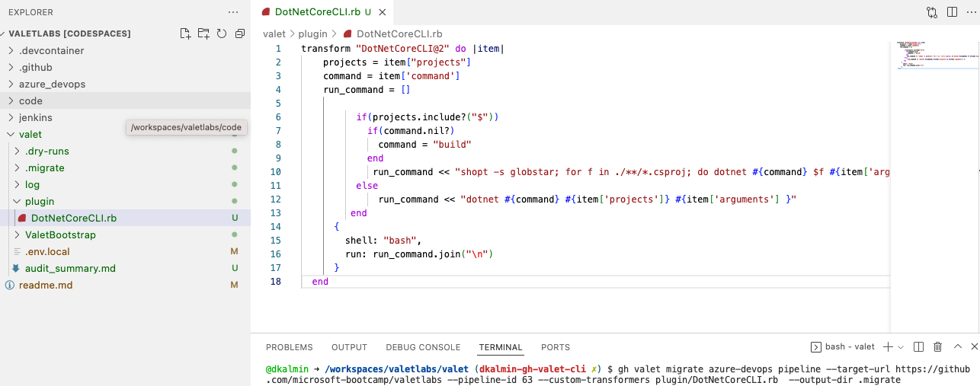Expand the .migrate folder

pos(125,167)
